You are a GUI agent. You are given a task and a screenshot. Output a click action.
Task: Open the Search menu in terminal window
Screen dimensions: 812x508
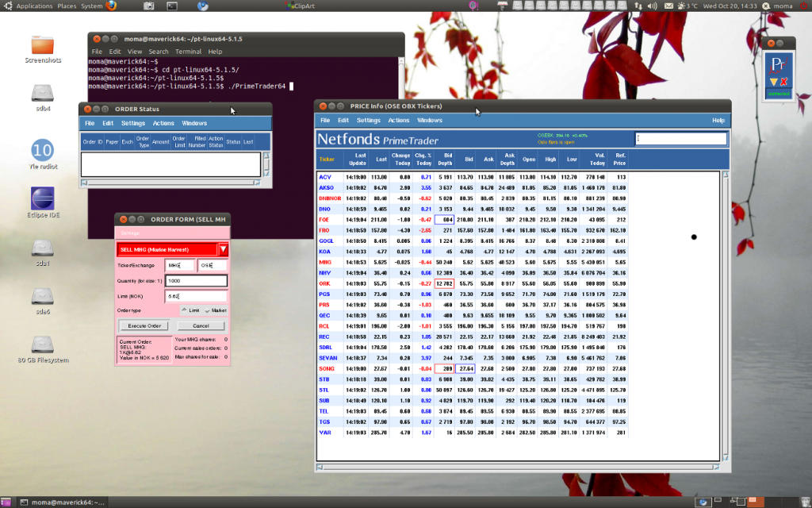pos(159,52)
